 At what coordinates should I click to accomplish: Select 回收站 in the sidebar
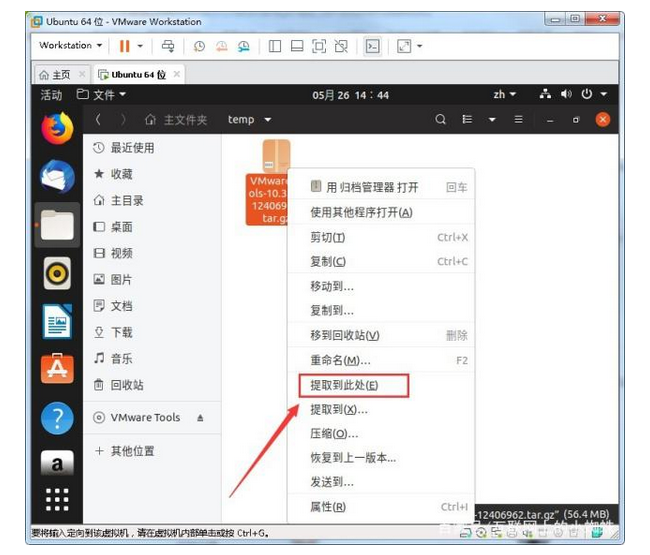152,385
